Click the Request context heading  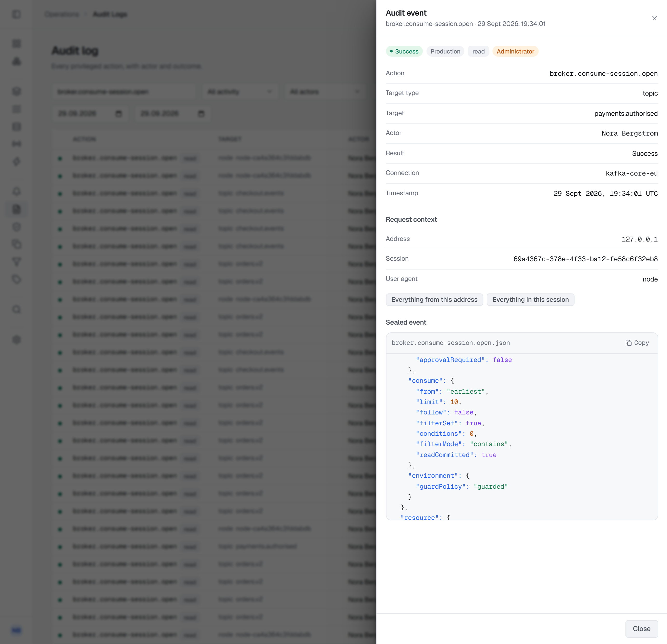coord(411,219)
